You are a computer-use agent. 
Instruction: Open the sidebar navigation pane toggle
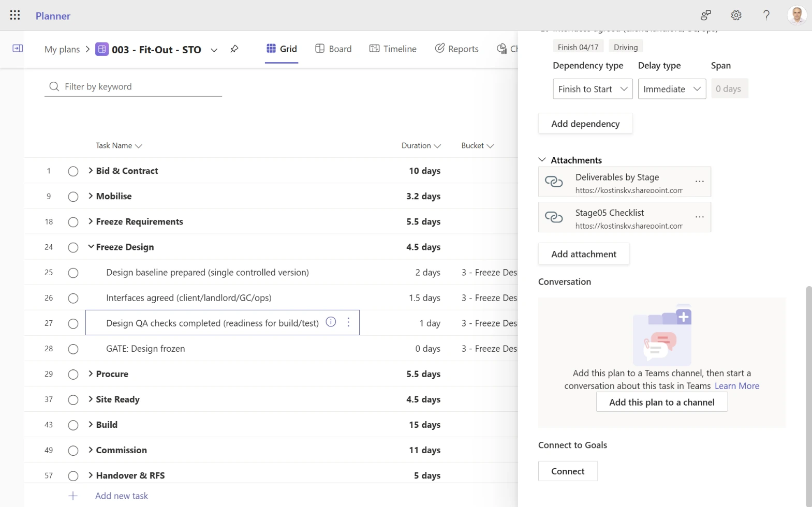pyautogui.click(x=18, y=48)
